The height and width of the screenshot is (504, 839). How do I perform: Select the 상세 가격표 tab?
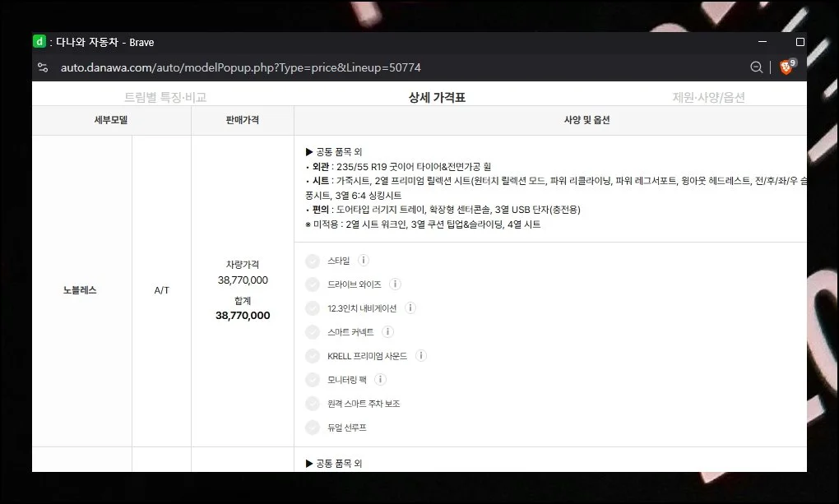pos(437,97)
